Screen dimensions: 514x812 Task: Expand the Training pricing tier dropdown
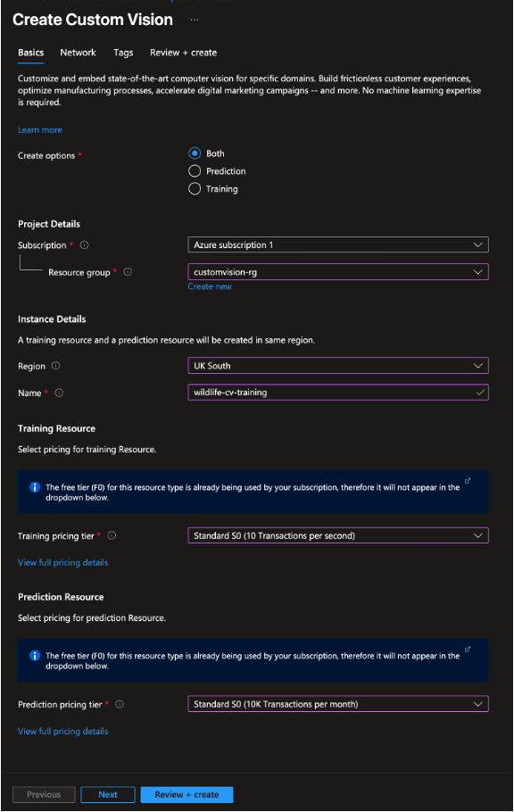pos(338,535)
